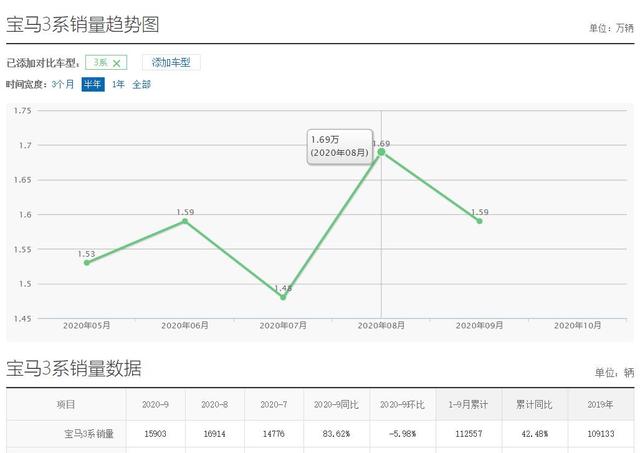Click the 2020年07月 x-axis label
640x453 pixels.
click(283, 326)
